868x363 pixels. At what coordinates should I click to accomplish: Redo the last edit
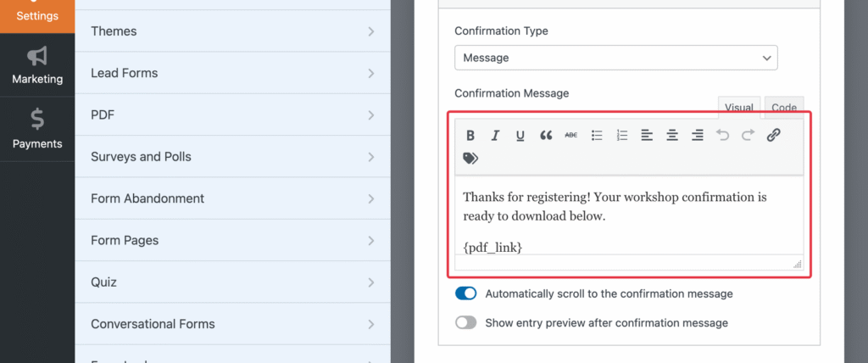(748, 135)
